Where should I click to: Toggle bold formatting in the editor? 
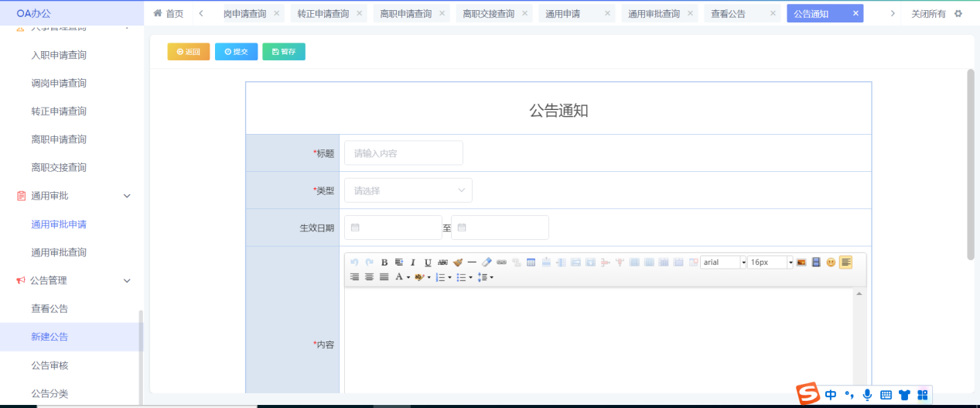point(384,262)
